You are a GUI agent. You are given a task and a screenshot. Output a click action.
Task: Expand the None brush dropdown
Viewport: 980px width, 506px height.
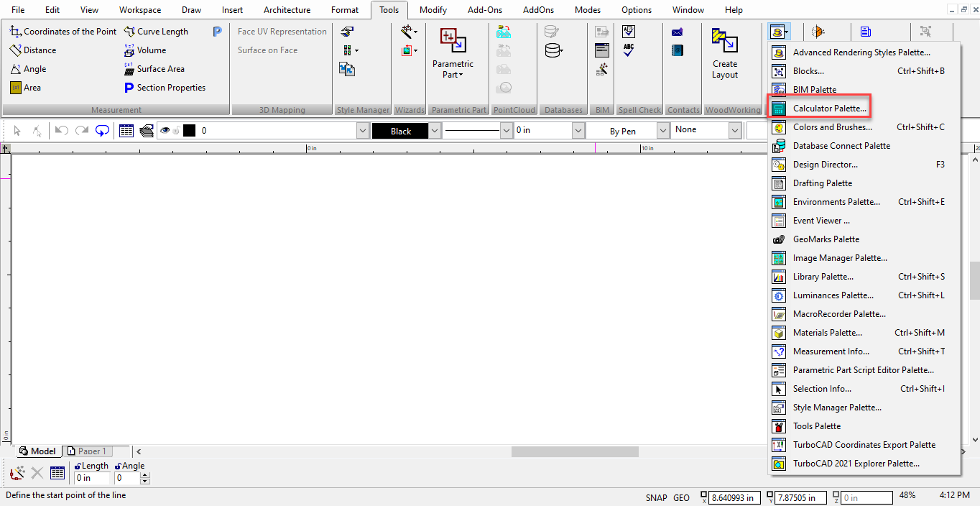tap(735, 130)
